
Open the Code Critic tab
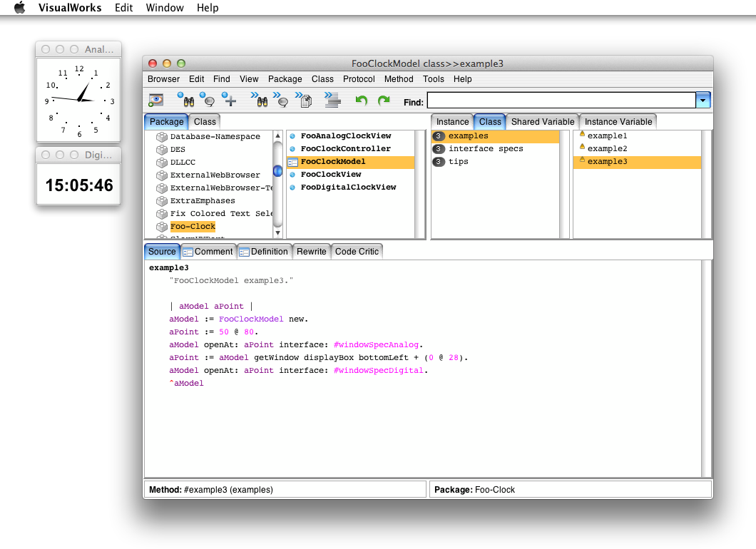pyautogui.click(x=357, y=252)
